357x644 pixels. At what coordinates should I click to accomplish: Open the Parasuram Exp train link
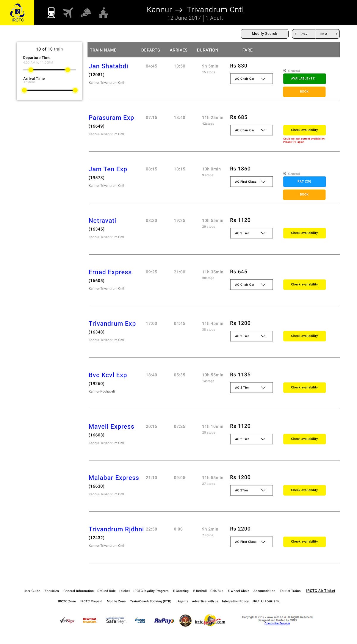[x=111, y=118]
